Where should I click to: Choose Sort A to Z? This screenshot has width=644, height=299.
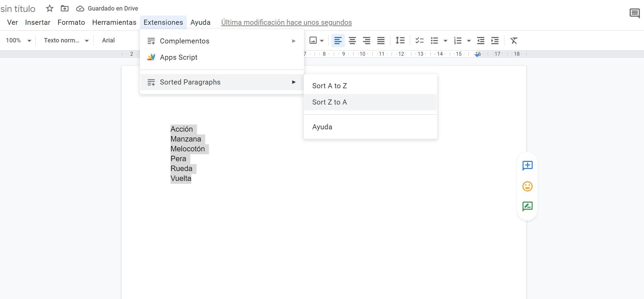[x=329, y=85]
